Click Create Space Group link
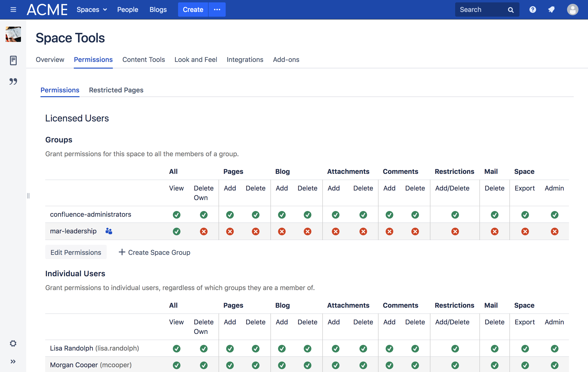588x372 pixels. click(154, 252)
